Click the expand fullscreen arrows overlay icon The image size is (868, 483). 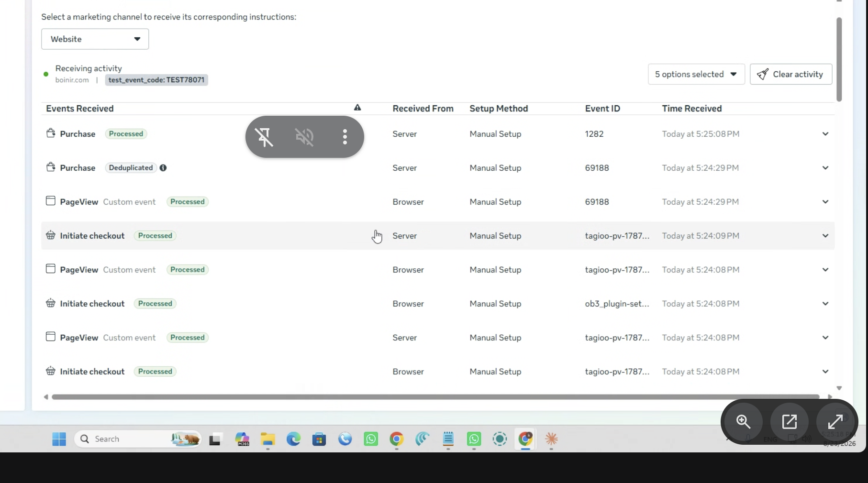[x=835, y=422]
